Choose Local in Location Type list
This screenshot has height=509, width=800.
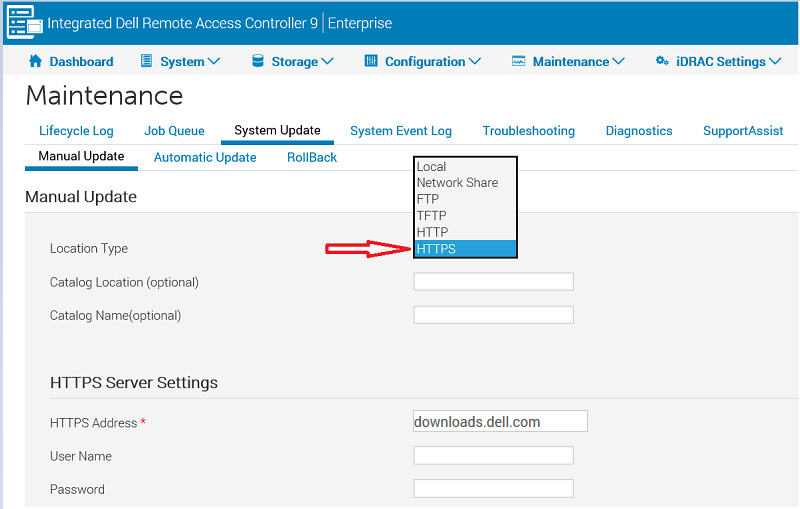[x=465, y=167]
